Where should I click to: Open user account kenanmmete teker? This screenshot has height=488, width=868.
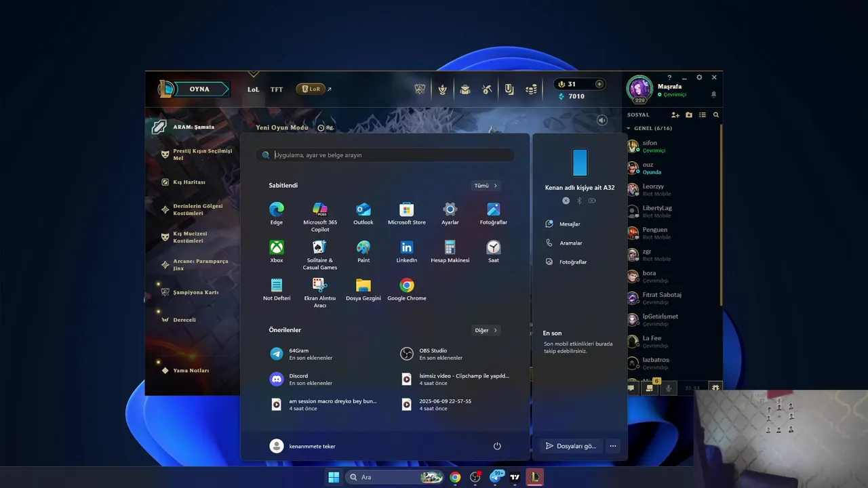[x=302, y=446]
